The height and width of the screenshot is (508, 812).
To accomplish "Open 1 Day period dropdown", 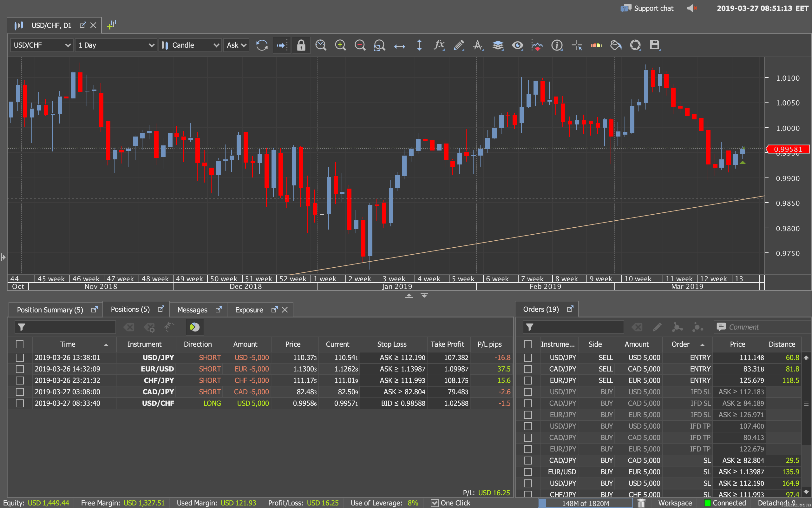I will [116, 45].
